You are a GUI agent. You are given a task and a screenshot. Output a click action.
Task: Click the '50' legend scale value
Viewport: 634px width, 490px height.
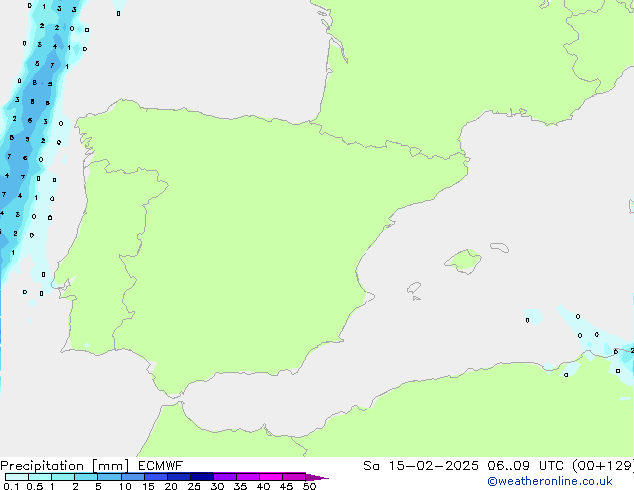(309, 486)
